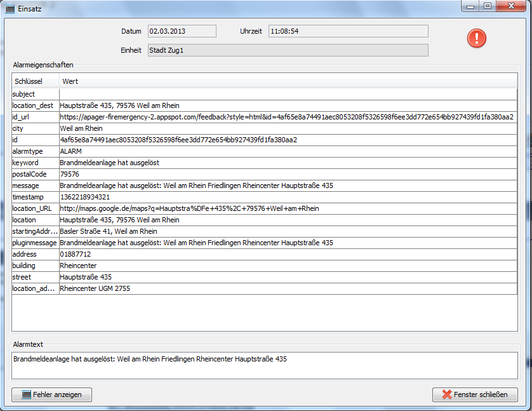532x411 pixels.
Task: Click the Datum field showing 02.03.2013
Action: pos(182,31)
